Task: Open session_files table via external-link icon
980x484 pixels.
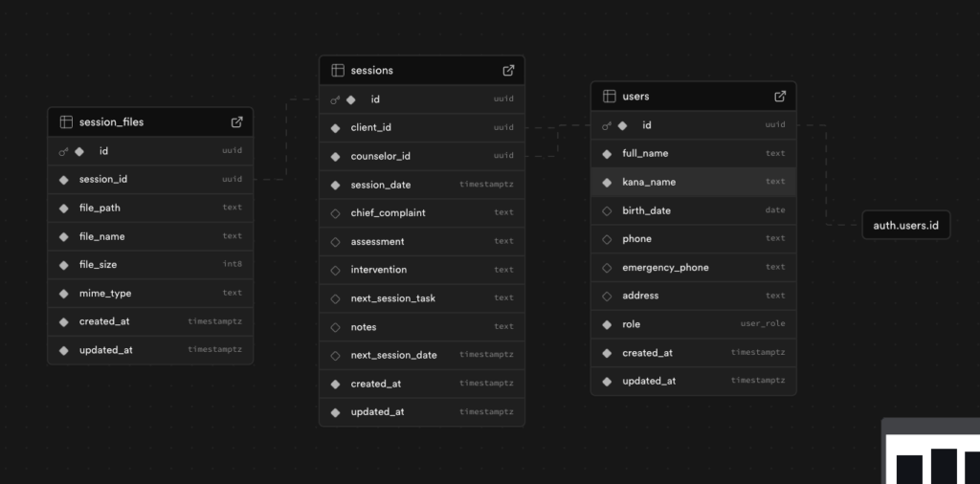Action: (237, 121)
